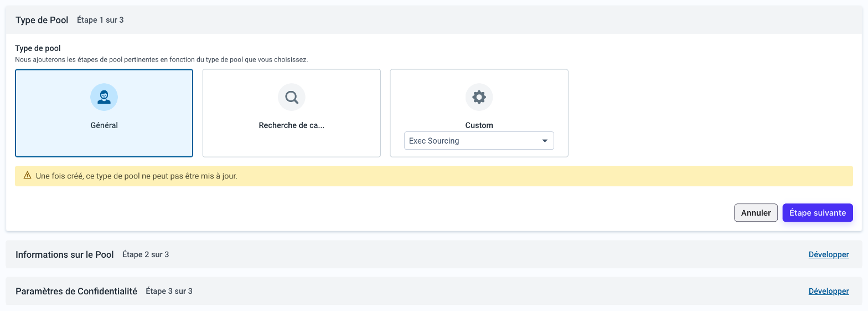Click the Étape 2 sur 3 text
This screenshot has height=311, width=868.
(146, 254)
